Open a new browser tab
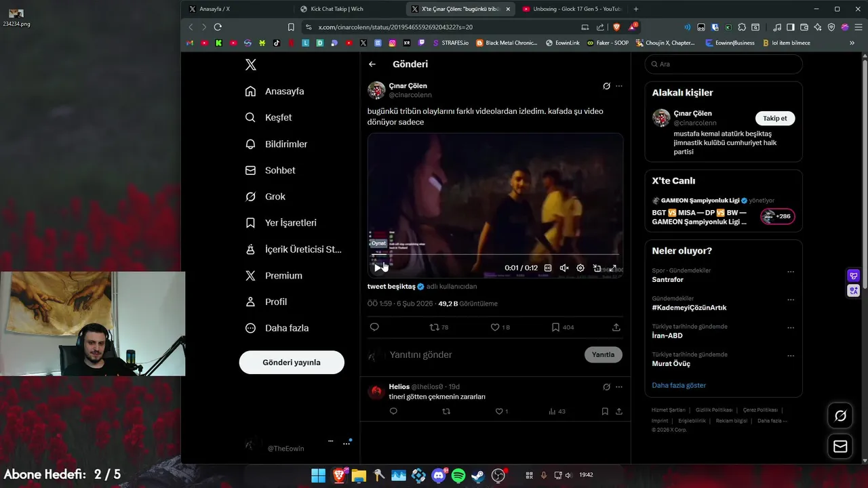868x488 pixels. pyautogui.click(x=635, y=9)
